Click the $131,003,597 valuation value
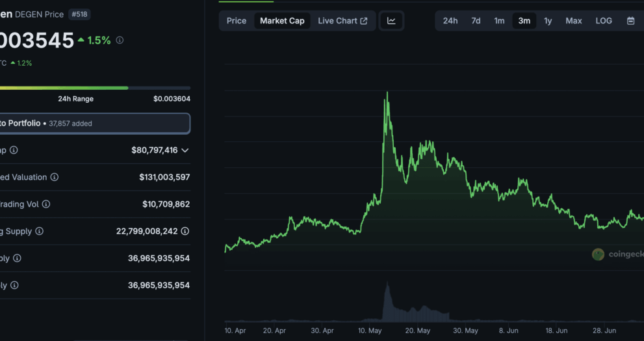The height and width of the screenshot is (341, 644). (x=164, y=177)
